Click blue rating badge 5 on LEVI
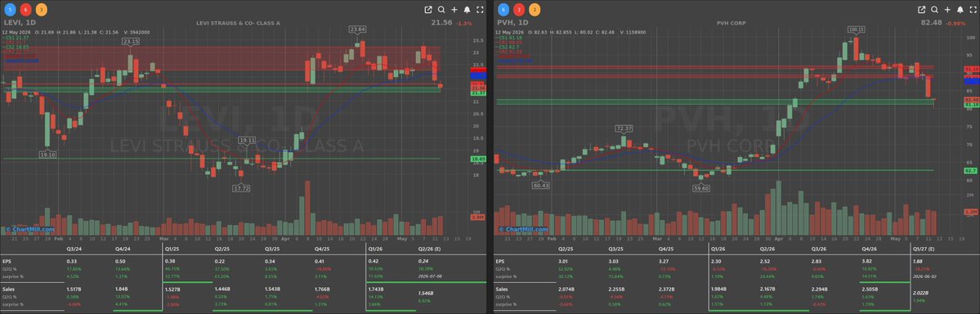 coord(10,9)
